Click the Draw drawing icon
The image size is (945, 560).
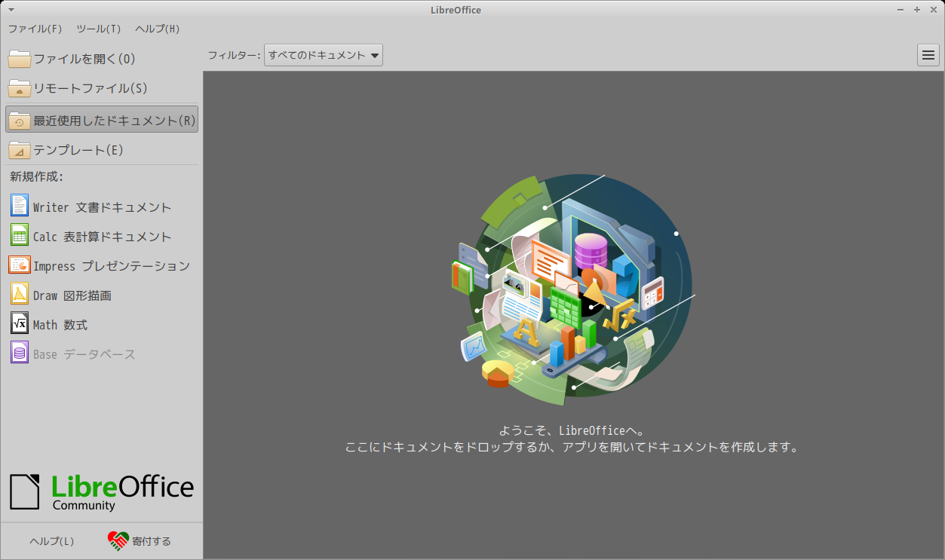20,294
